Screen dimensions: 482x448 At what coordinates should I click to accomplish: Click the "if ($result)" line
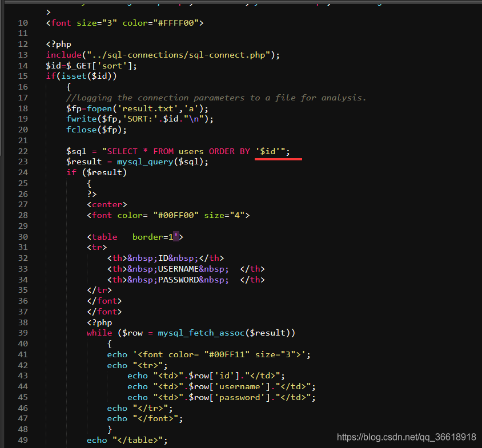pos(96,173)
